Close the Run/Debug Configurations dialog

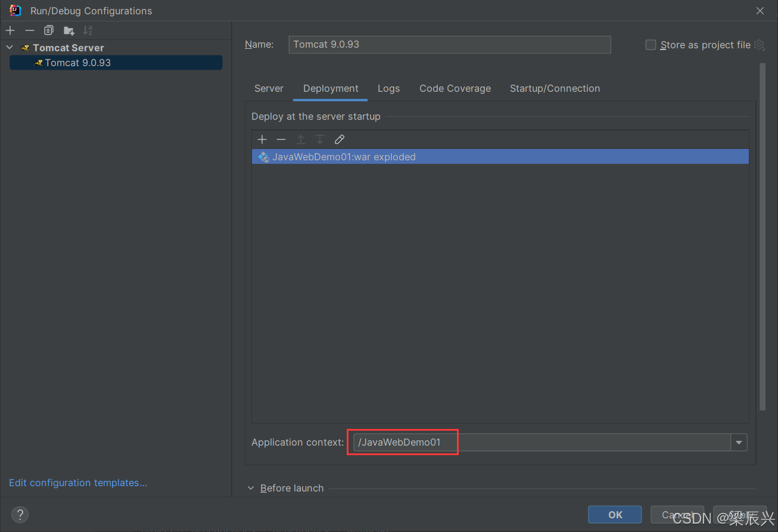point(760,11)
